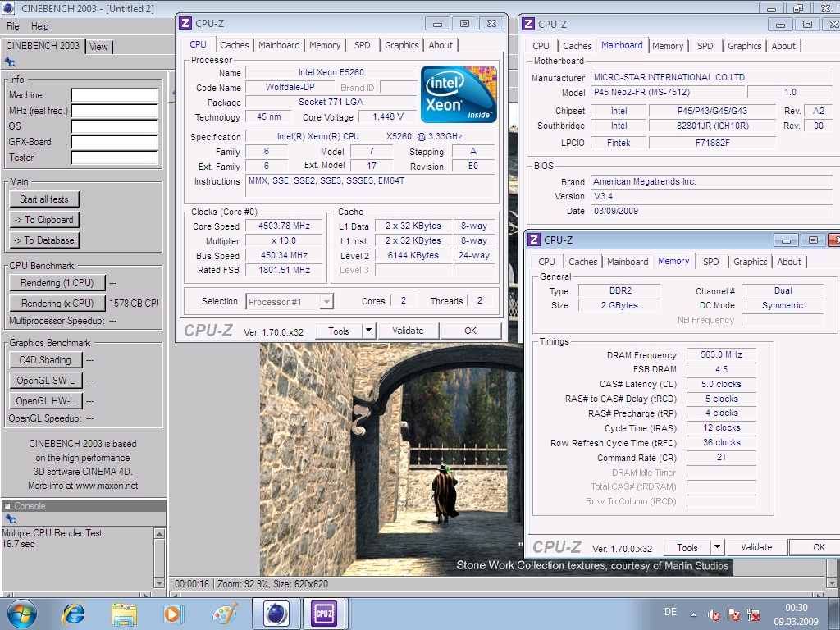Click OK in Memory window
This screenshot has width=840, height=630.
(x=815, y=547)
